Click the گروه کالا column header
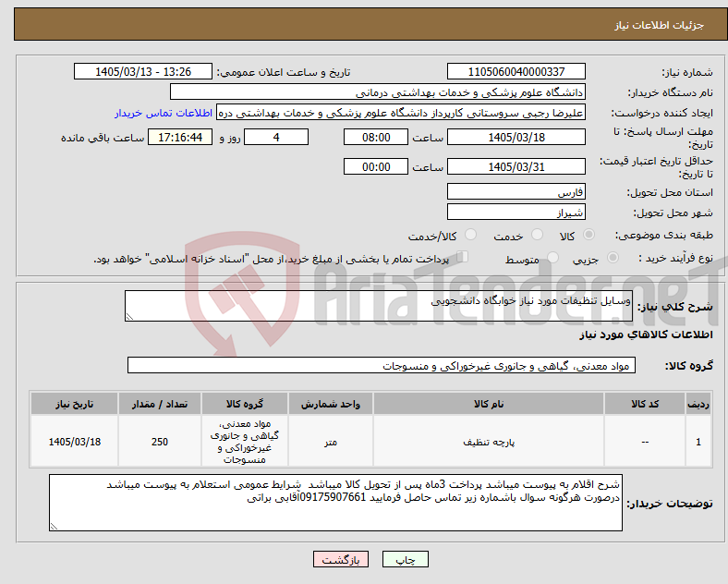 click(x=245, y=404)
